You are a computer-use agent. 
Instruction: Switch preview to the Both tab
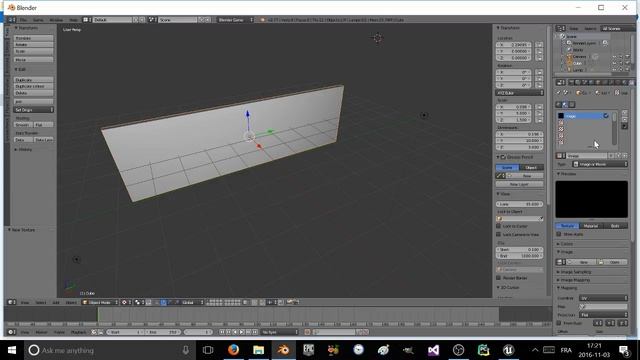click(615, 226)
